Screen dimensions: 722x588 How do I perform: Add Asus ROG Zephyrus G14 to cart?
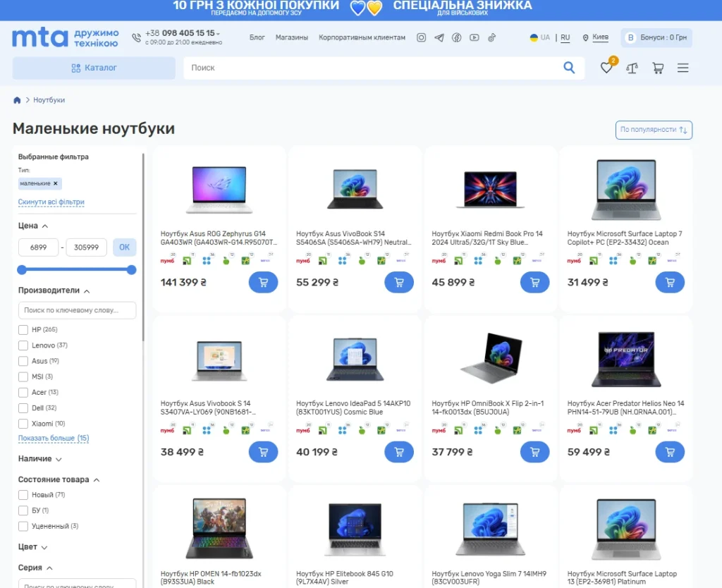(264, 282)
